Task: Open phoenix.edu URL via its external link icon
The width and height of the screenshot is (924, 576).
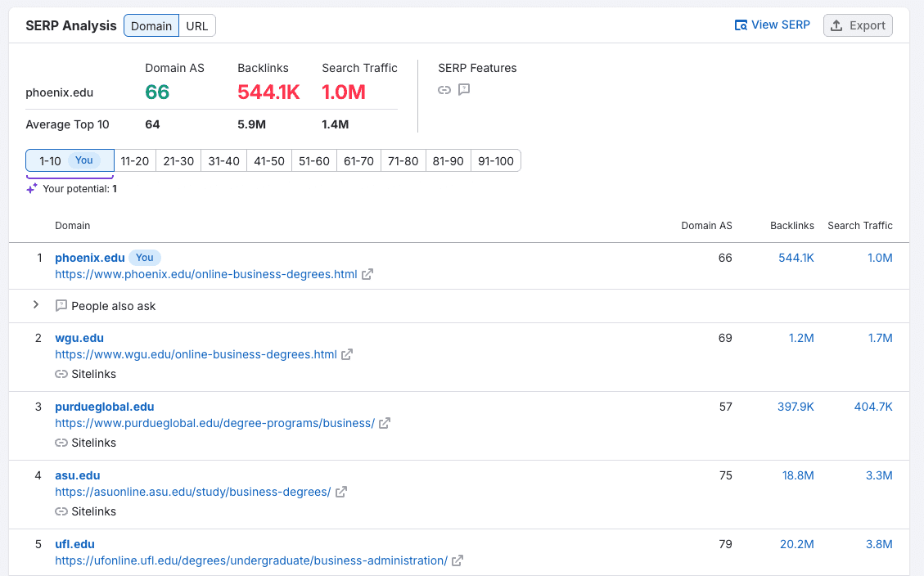Action: click(x=368, y=274)
